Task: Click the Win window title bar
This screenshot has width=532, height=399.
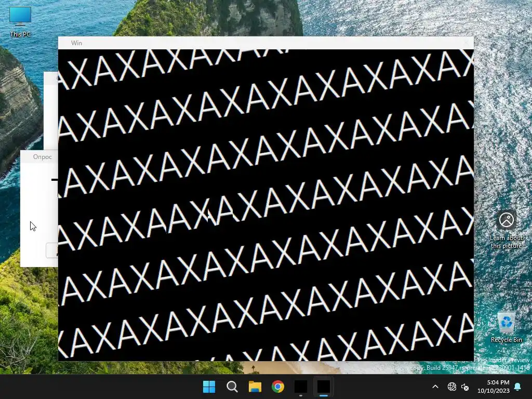Action: [265, 43]
